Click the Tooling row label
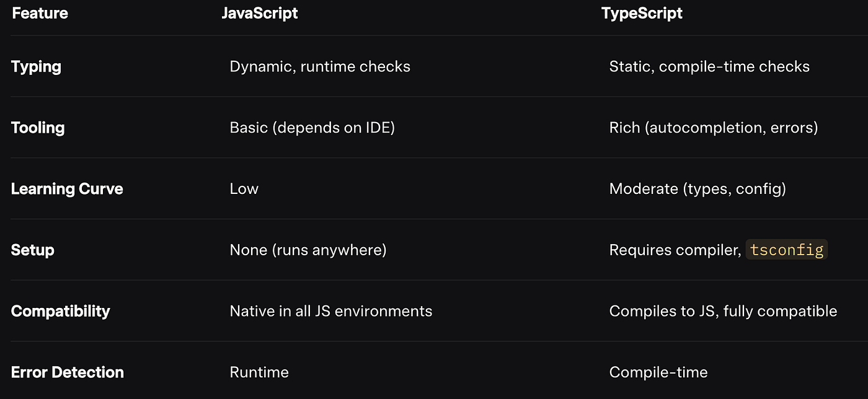The width and height of the screenshot is (868, 399). click(x=38, y=128)
